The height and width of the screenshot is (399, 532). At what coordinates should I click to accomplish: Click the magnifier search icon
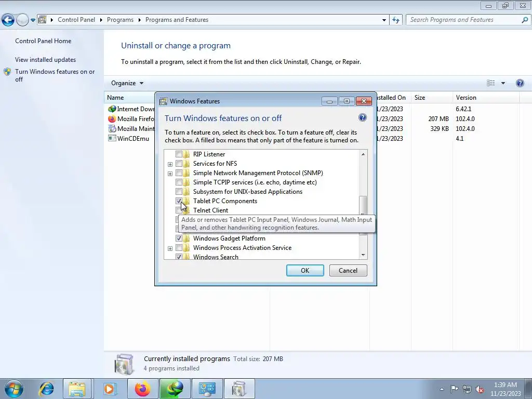pos(525,20)
